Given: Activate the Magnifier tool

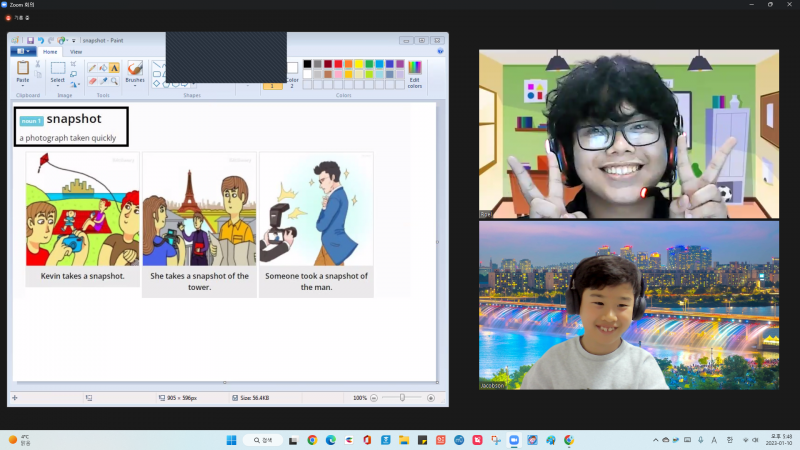Looking at the screenshot, I should click(114, 80).
